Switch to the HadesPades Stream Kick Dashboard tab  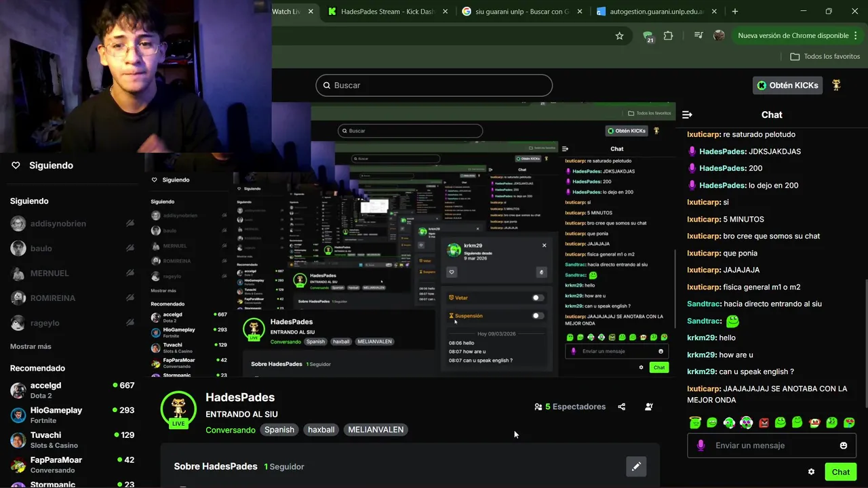[x=389, y=12]
